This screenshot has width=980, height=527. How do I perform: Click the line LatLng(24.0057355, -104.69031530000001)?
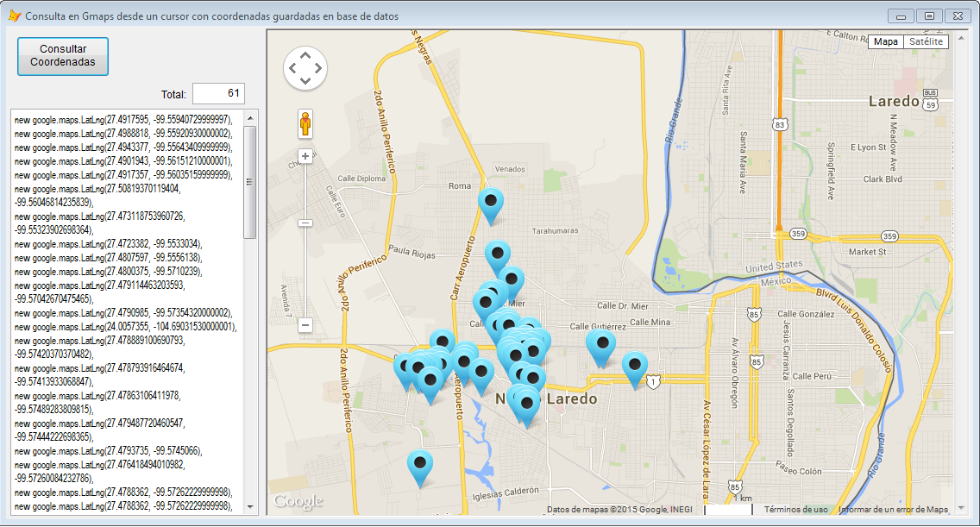pyautogui.click(x=126, y=326)
